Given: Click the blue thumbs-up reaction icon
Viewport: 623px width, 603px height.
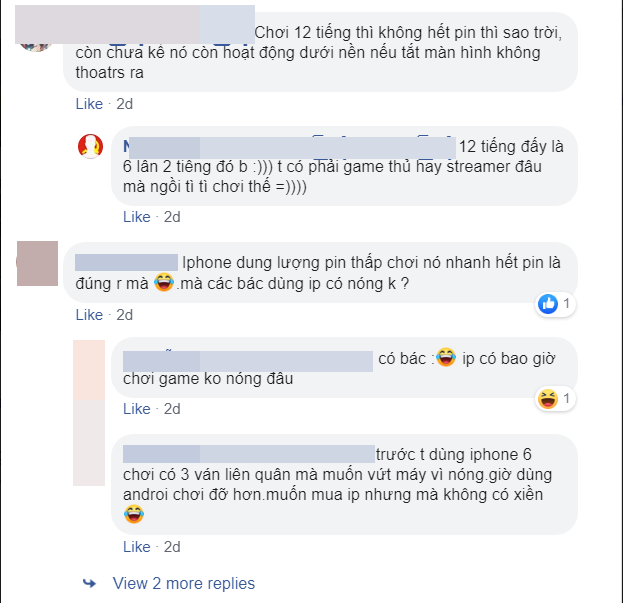Looking at the screenshot, I should 548,304.
